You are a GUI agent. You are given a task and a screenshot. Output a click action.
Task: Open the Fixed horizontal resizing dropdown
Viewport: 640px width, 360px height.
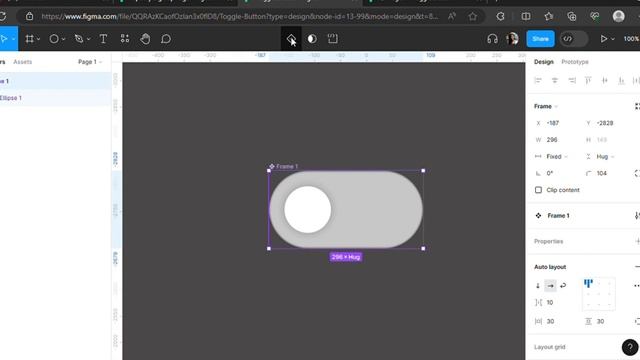click(x=557, y=156)
